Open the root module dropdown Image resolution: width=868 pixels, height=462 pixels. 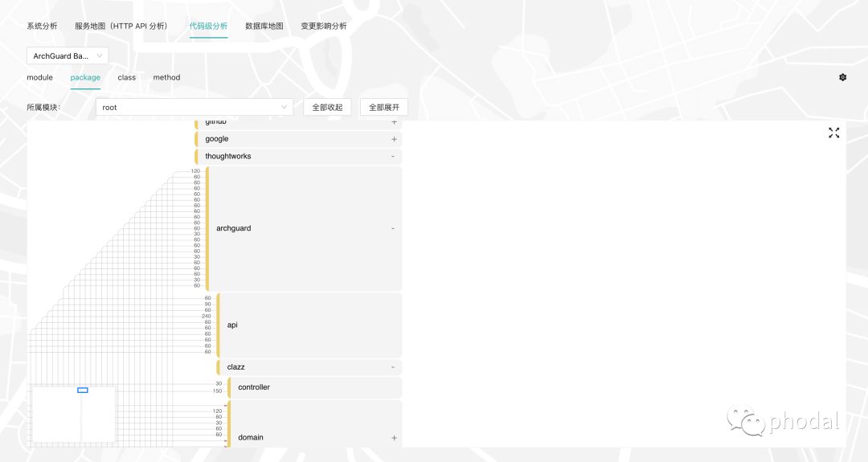coord(194,108)
